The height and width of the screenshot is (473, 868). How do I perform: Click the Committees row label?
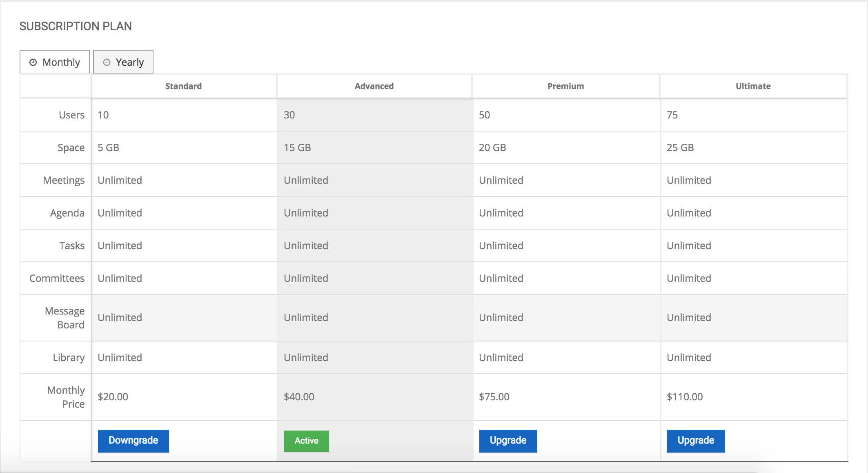[x=57, y=278]
